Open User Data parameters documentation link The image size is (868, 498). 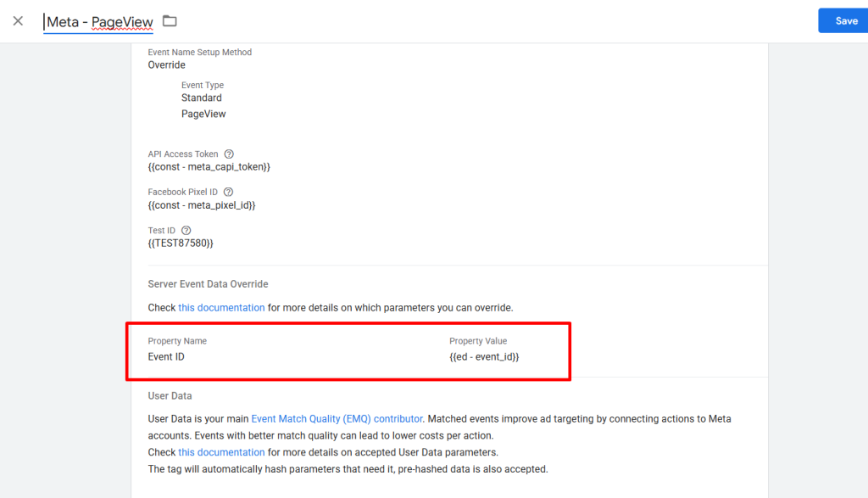point(221,452)
